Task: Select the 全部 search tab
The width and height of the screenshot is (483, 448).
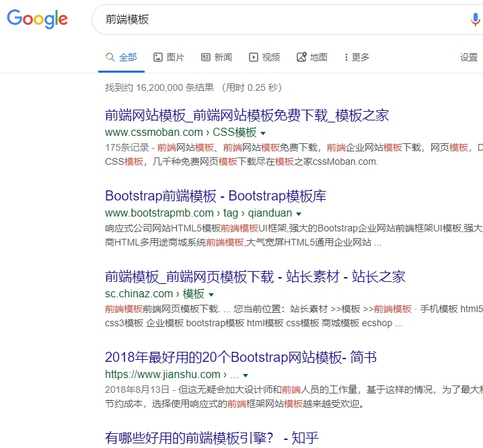Action: coord(121,57)
